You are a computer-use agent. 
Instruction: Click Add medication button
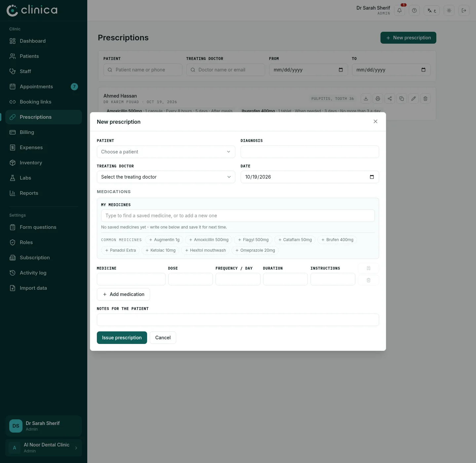pos(123,294)
